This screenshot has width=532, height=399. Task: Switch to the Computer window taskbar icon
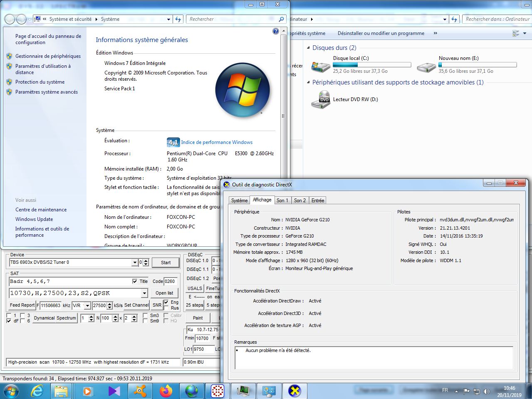point(244,391)
